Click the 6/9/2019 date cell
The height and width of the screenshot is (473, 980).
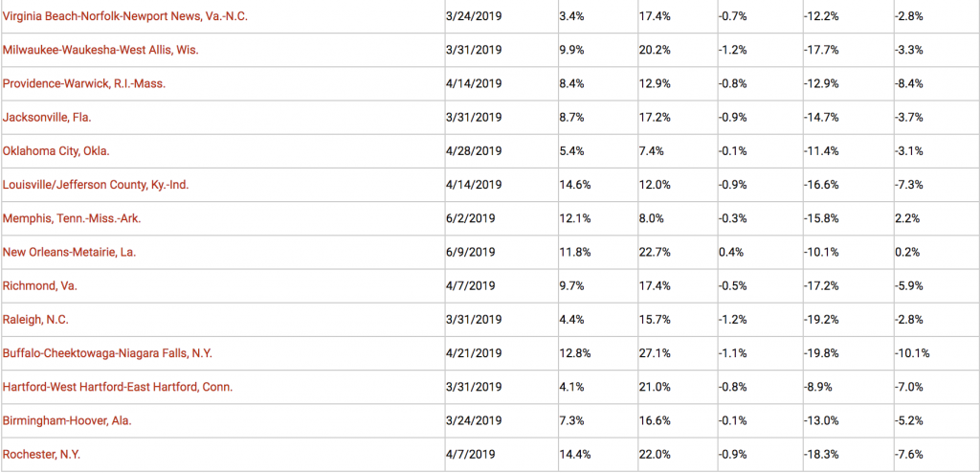coord(471,253)
